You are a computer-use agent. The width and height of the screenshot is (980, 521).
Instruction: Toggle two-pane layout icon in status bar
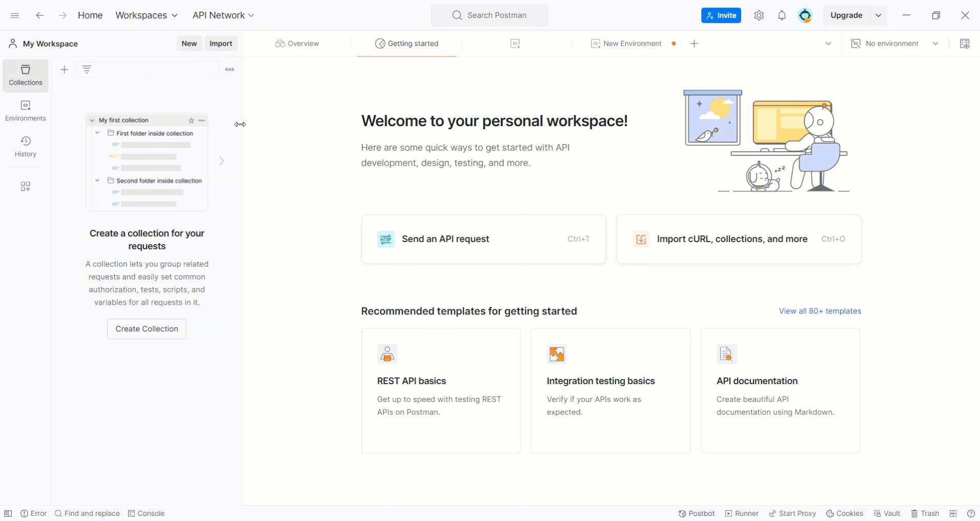click(x=953, y=513)
